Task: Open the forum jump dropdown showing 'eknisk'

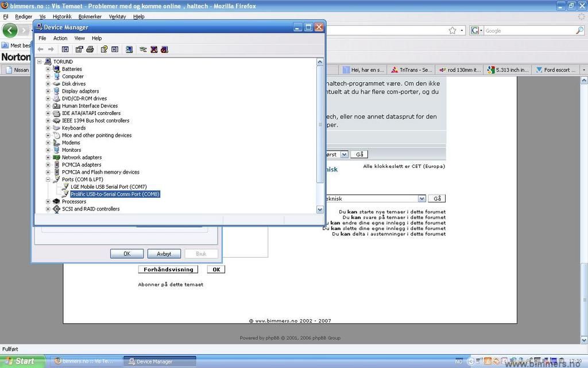Action: tap(422, 198)
